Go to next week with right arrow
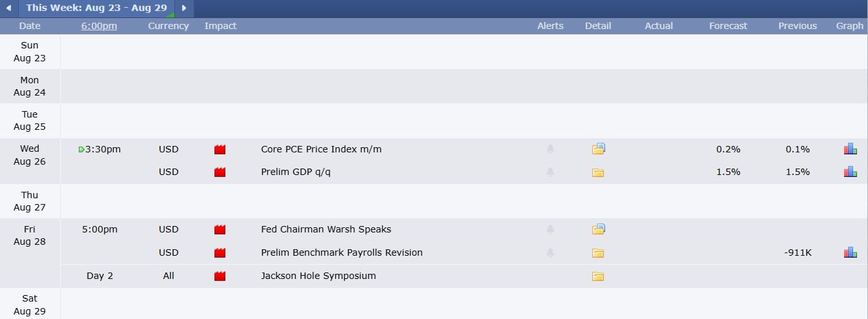This screenshot has height=319, width=868. 184,8
